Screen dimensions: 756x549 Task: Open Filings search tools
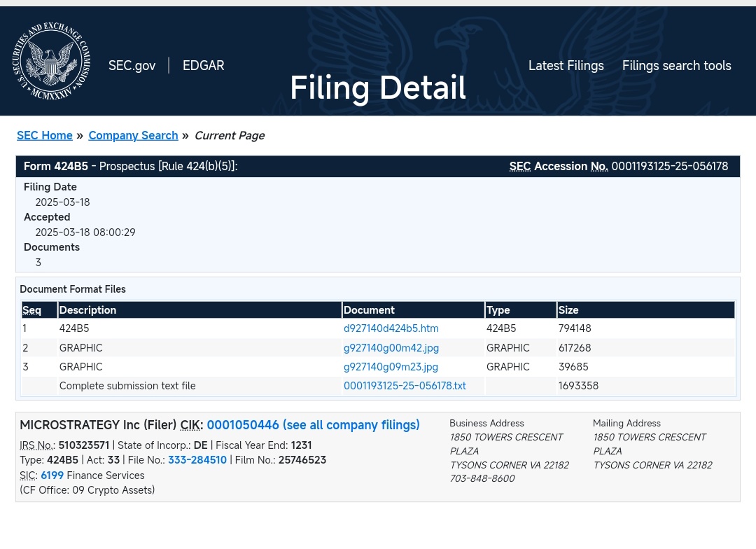point(676,66)
